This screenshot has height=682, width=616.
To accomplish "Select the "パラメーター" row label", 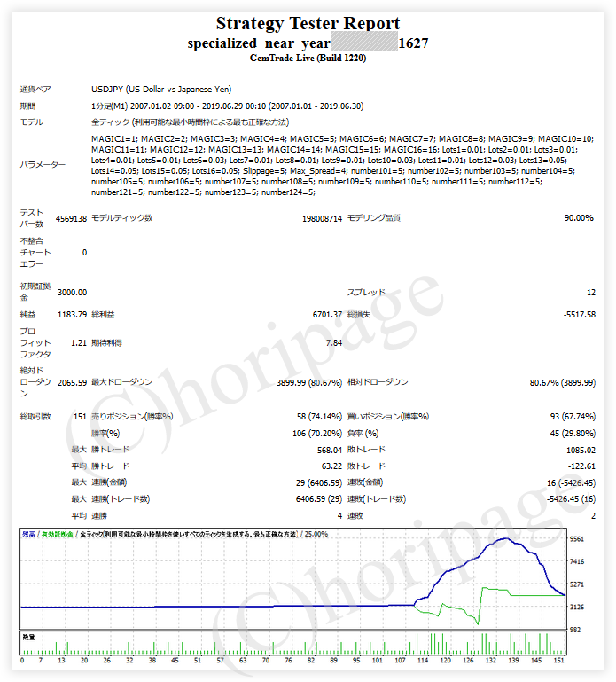I will (43, 165).
